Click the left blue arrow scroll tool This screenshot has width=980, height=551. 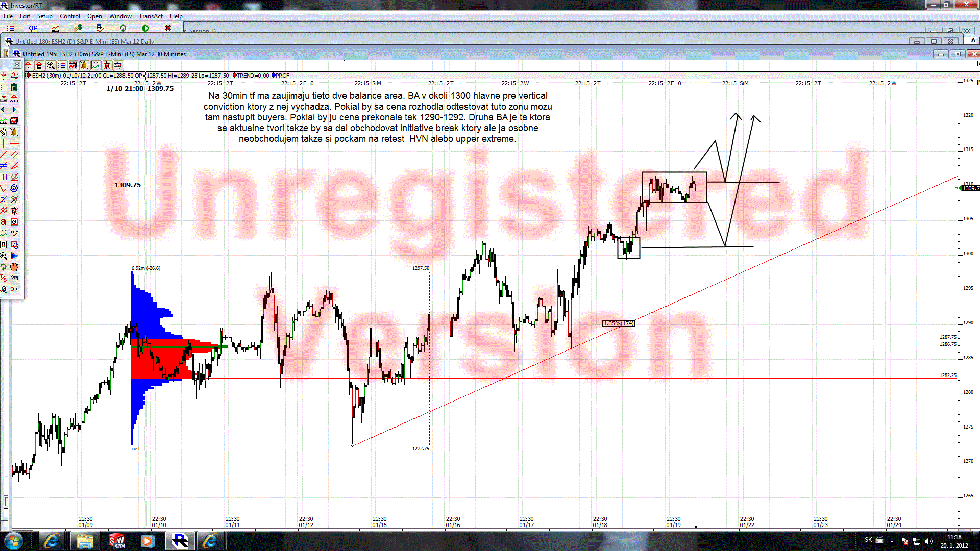(x=4, y=110)
